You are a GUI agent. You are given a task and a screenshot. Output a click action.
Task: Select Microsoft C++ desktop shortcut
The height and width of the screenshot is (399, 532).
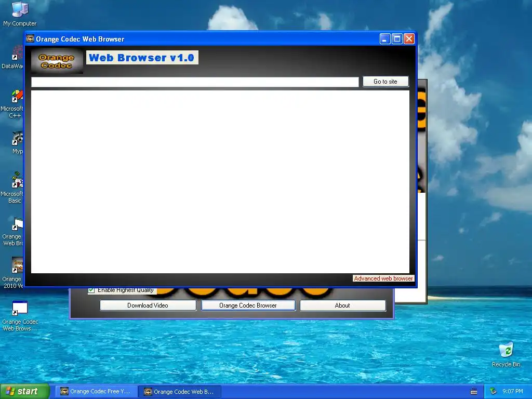pos(12,104)
